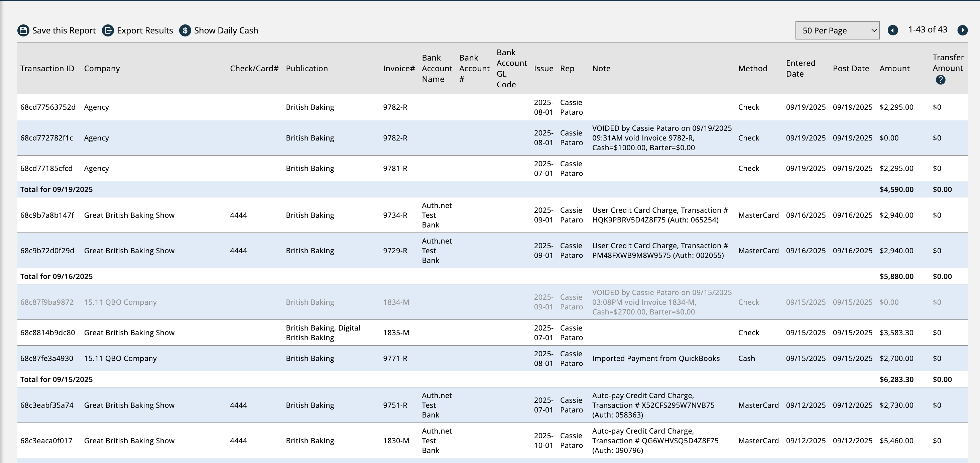Go to the previous page with left arrow
The width and height of the screenshot is (980, 463).
(893, 30)
